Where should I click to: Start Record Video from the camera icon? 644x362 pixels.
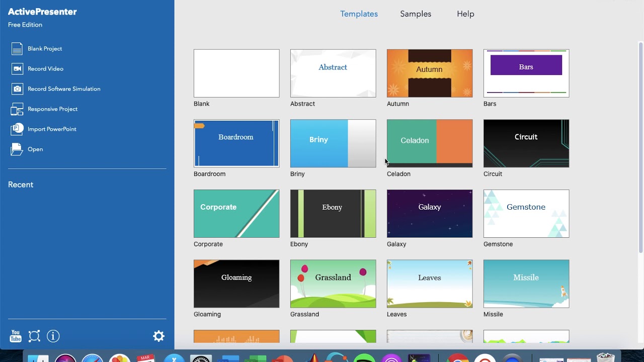pos(17,69)
